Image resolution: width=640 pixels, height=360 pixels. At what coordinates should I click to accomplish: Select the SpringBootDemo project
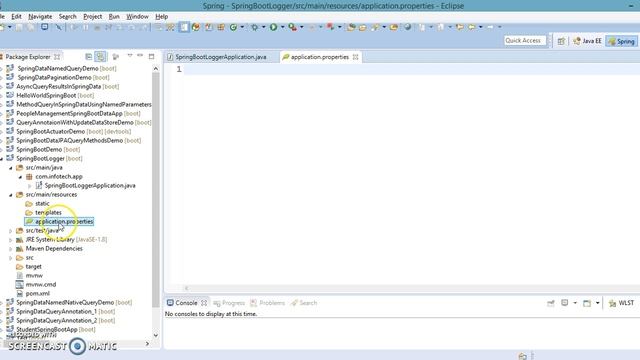pos(43,149)
